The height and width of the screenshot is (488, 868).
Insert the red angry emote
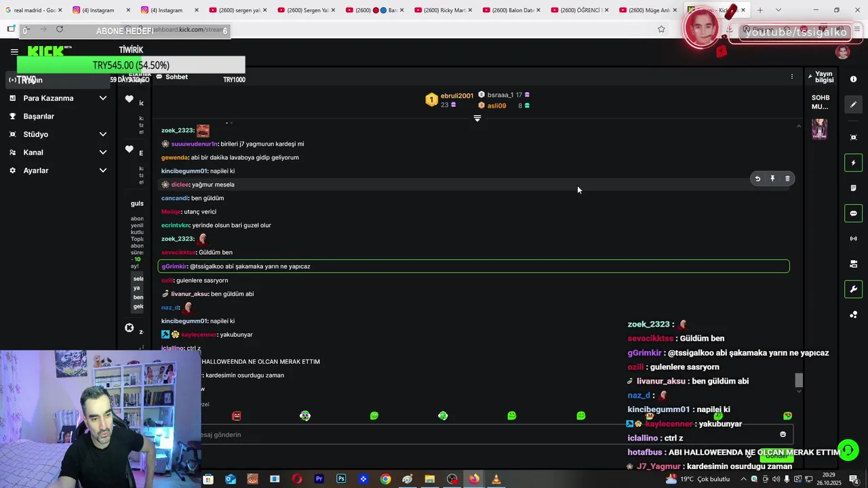[236, 415]
